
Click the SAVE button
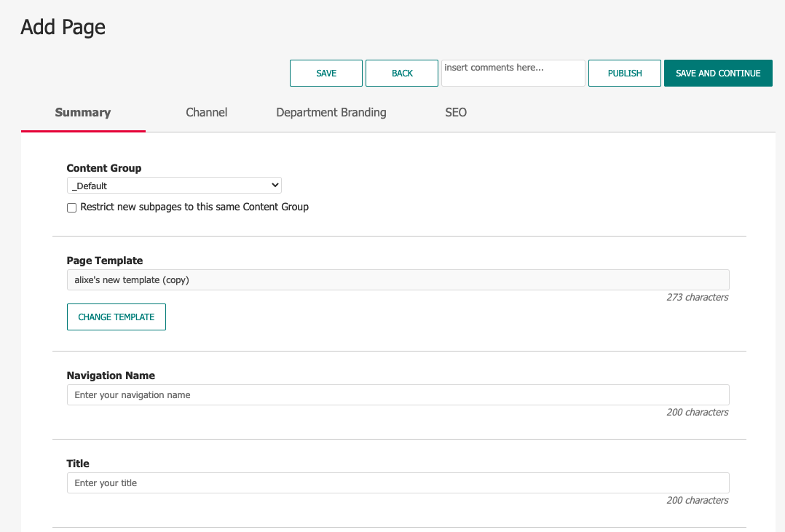click(x=326, y=73)
